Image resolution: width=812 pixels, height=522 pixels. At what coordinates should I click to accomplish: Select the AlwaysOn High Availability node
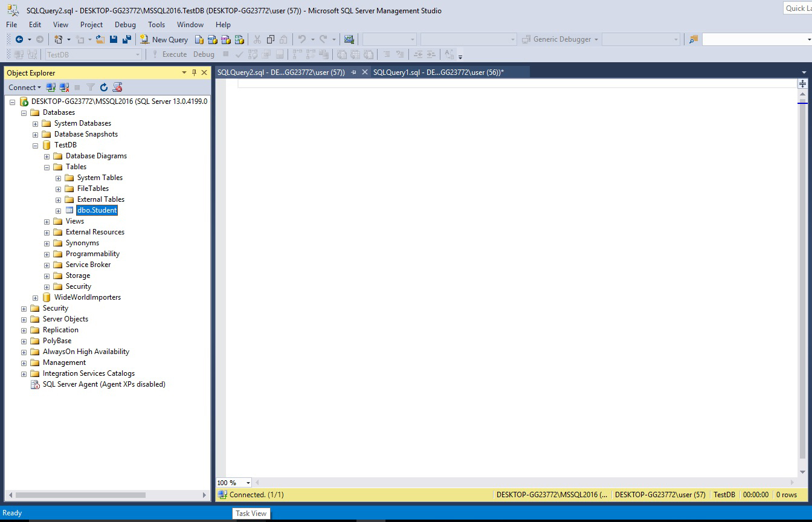[x=86, y=352]
